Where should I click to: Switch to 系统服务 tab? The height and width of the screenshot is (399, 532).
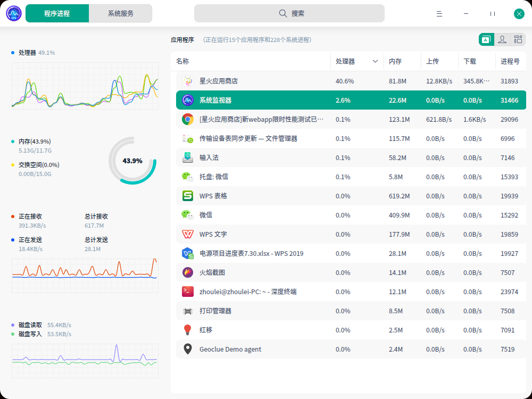pos(120,14)
